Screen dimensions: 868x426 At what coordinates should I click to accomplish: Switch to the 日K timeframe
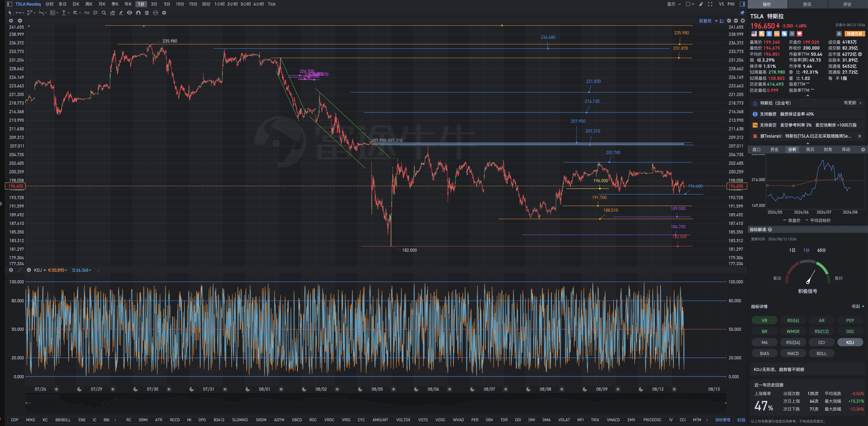[x=76, y=4]
